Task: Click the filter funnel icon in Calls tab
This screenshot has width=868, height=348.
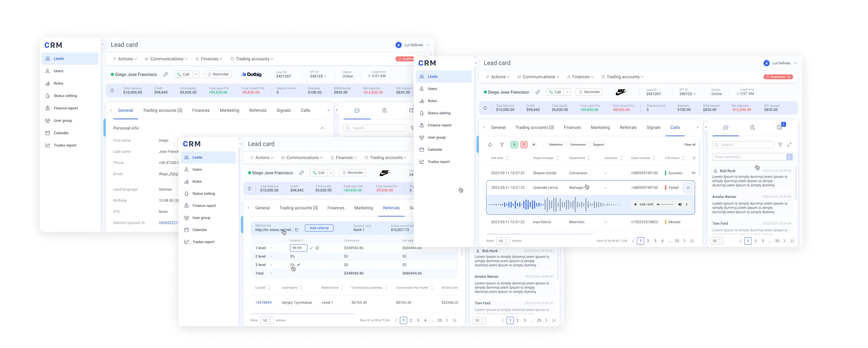Action: pos(502,145)
